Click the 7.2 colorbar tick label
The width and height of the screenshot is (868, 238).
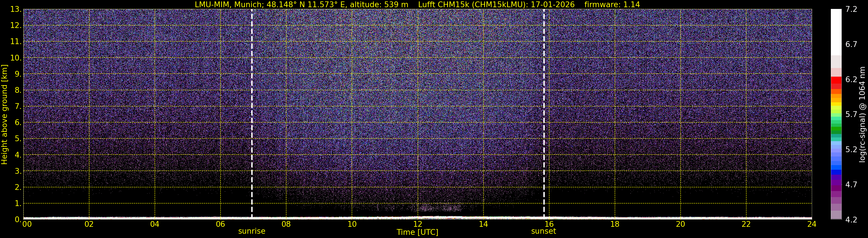pyautogui.click(x=851, y=10)
